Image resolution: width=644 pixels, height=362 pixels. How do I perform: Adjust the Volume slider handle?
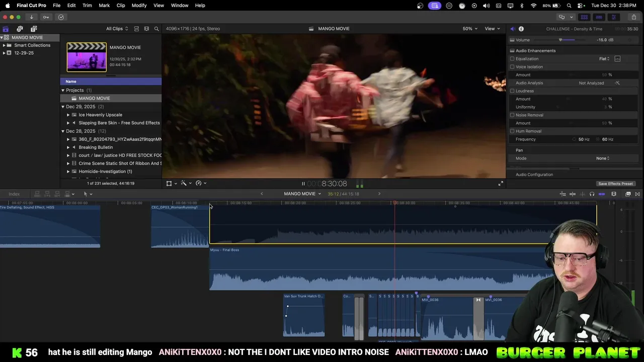tap(560, 40)
